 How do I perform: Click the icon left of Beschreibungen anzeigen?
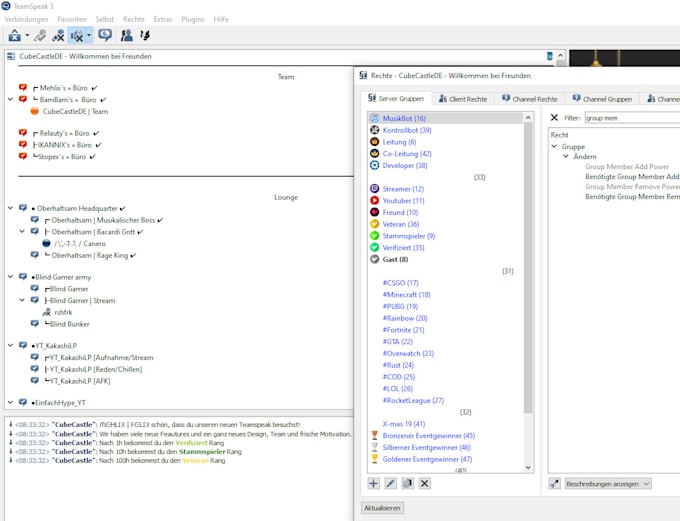point(555,484)
